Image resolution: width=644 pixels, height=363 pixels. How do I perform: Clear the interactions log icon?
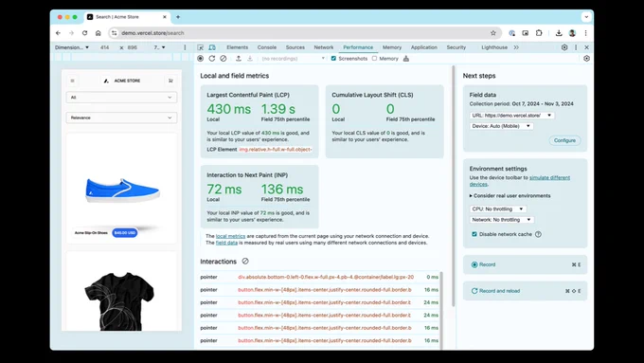pos(245,261)
